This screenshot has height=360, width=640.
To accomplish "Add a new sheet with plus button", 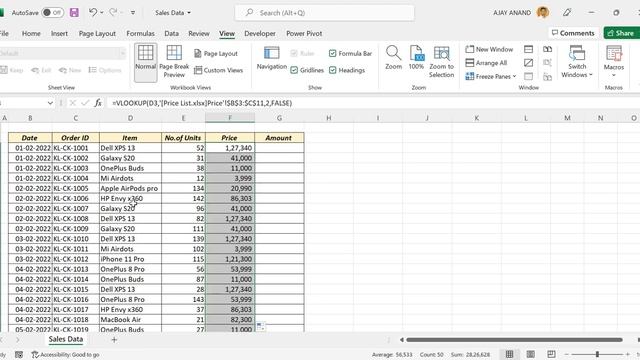I will coord(114,340).
